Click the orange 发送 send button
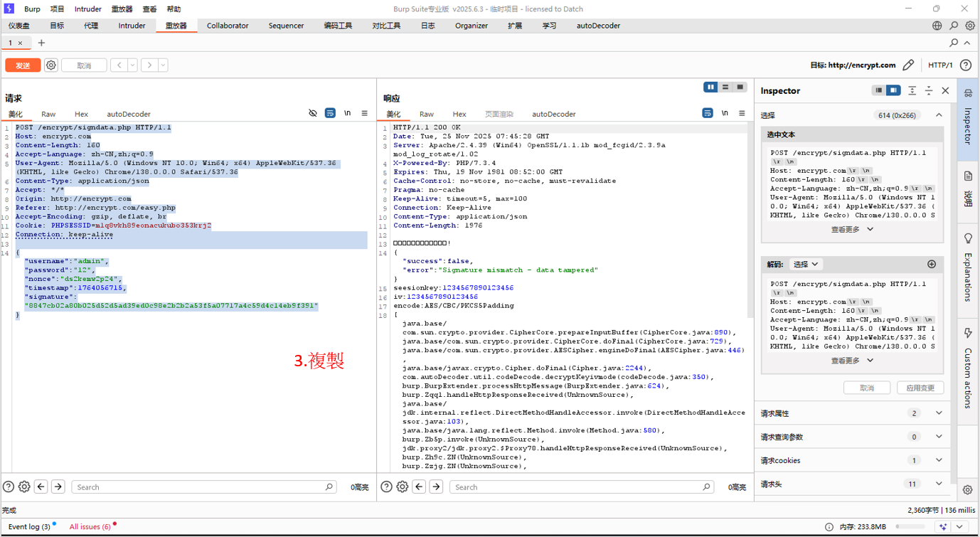Viewport: 980px width, 537px height. tap(23, 65)
